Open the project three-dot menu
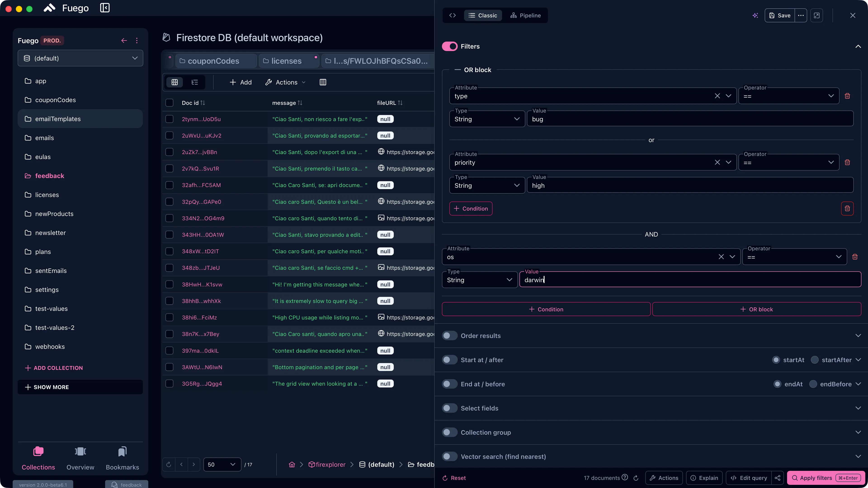Screen dimensions: 868x488 137,40
